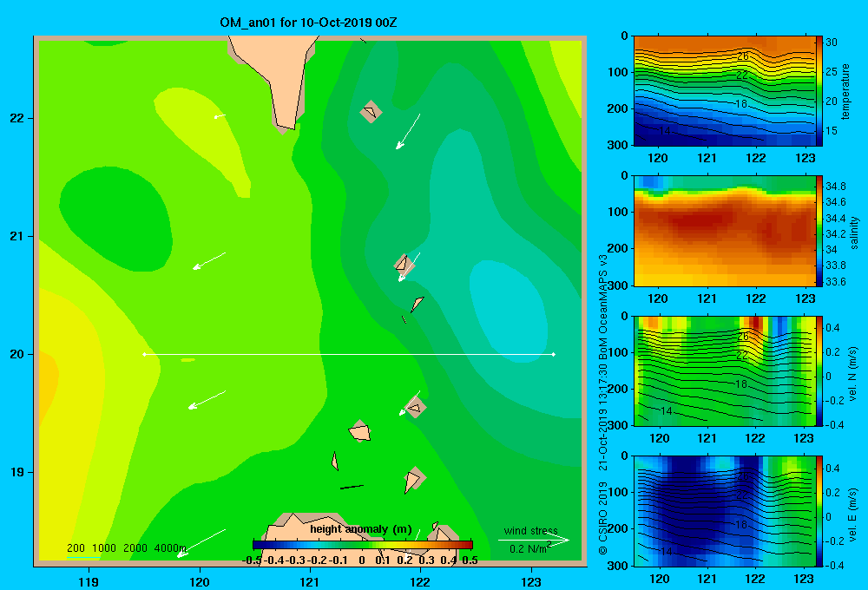Screen dimensions: 868x590
Task: Click latitude label 20 on main map
Action: [x=16, y=354]
